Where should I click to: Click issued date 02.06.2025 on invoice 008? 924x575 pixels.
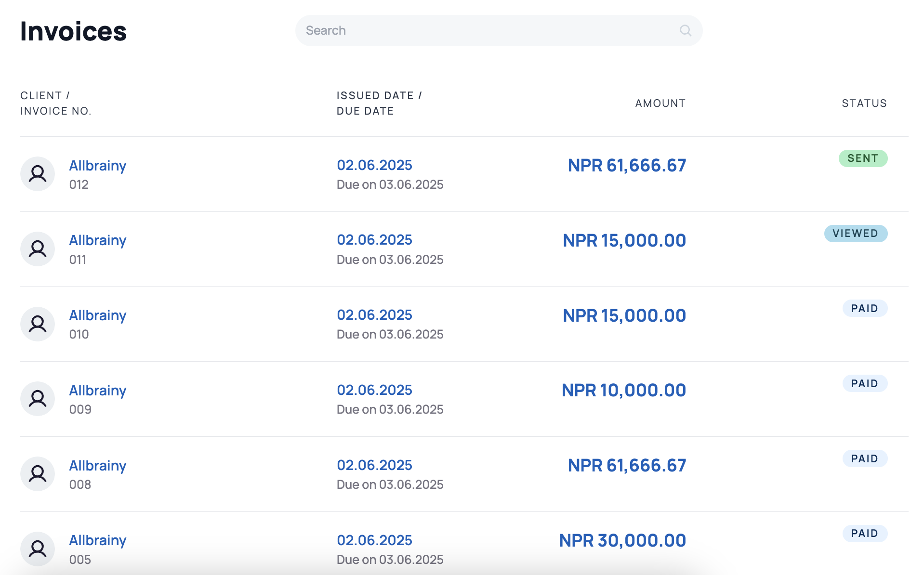tap(374, 465)
